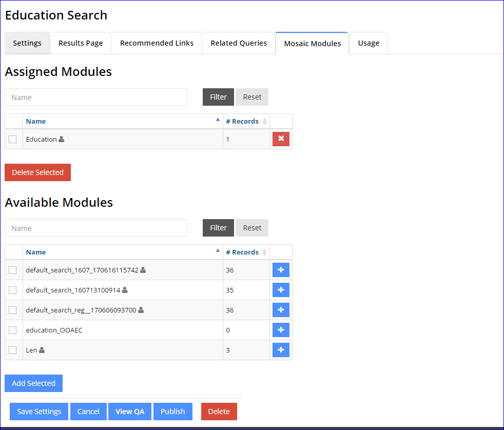Image resolution: width=504 pixels, height=430 pixels.
Task: Tick checkbox for default_search_160713100914
Action: coord(13,290)
